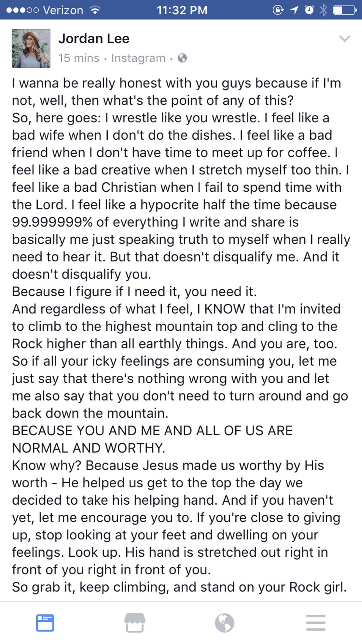362x644 pixels.
Task: Open the Notifications globe tab
Action: (225, 623)
